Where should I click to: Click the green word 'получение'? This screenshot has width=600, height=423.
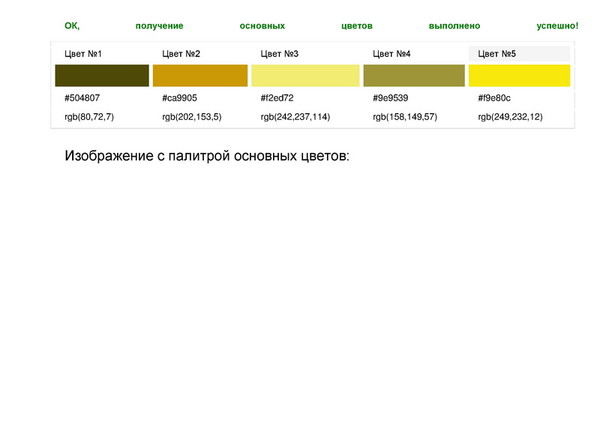pyautogui.click(x=159, y=26)
